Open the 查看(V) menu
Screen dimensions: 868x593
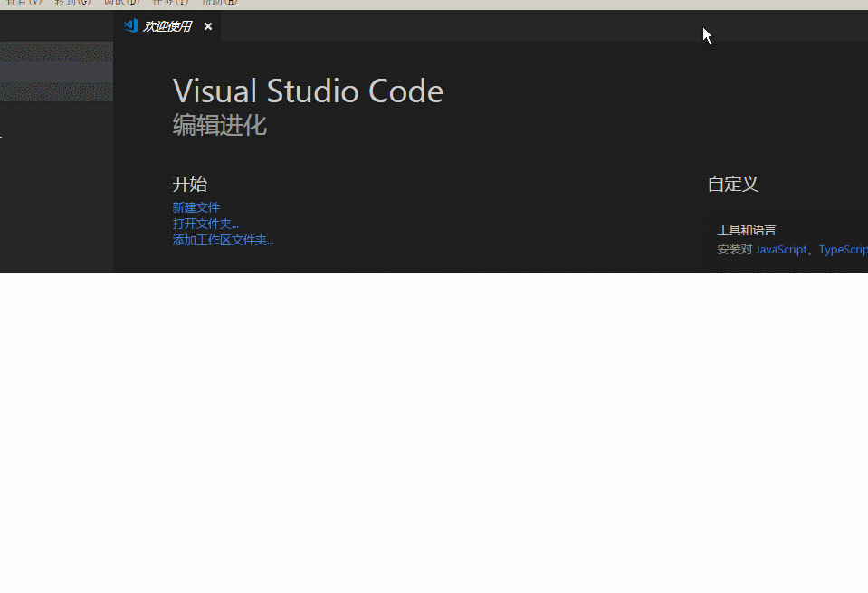(25, 3)
